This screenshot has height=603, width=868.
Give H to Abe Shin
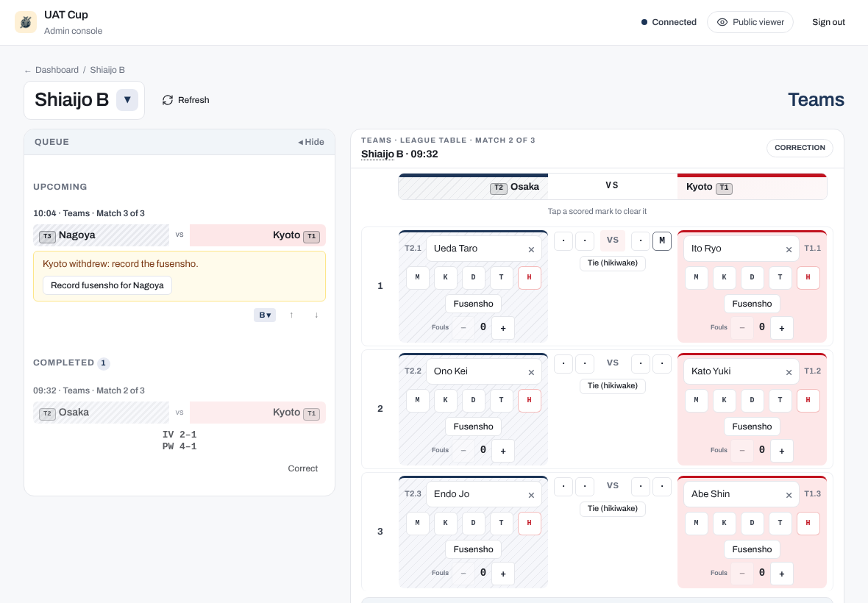click(808, 523)
